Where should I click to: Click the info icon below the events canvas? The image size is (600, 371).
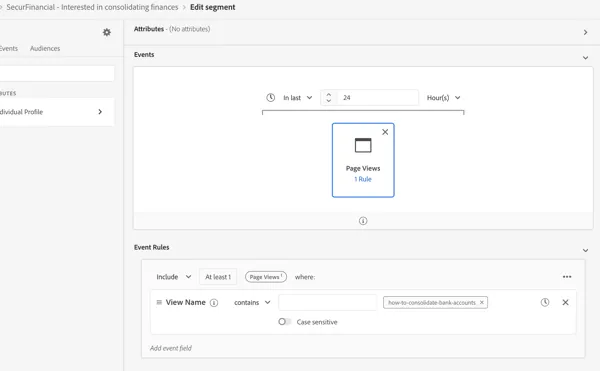point(363,221)
